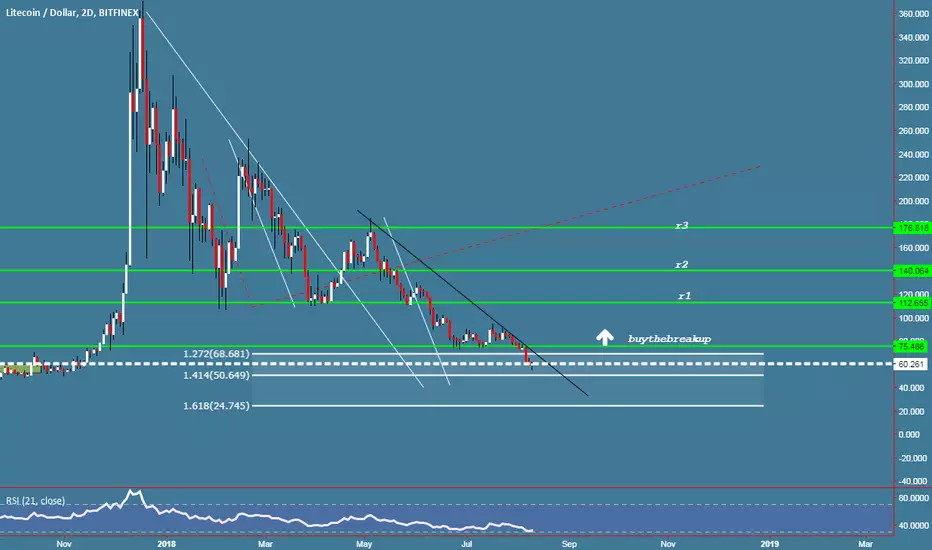Viewport: 932px width, 550px height.
Task: Select the 1.272(68.681) Fibonacci label
Action: [216, 354]
